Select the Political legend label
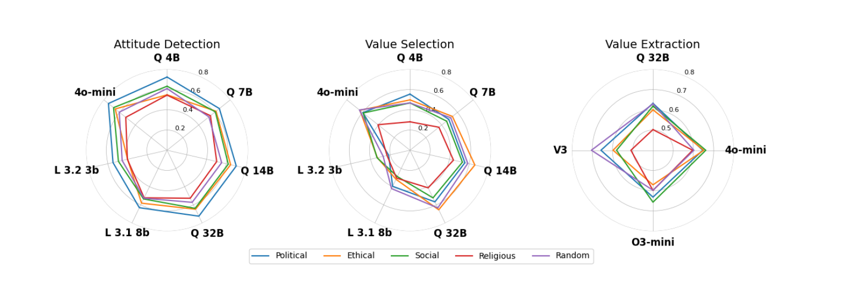 291,256
